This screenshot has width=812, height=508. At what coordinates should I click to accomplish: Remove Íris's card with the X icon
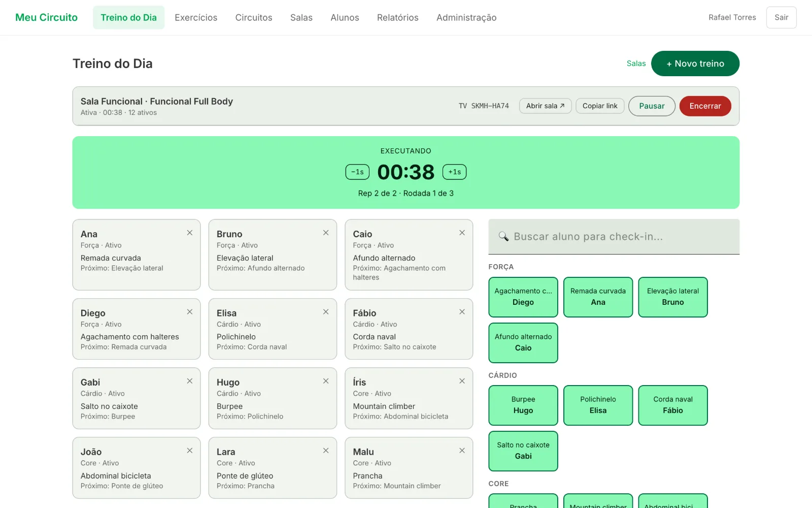462,381
